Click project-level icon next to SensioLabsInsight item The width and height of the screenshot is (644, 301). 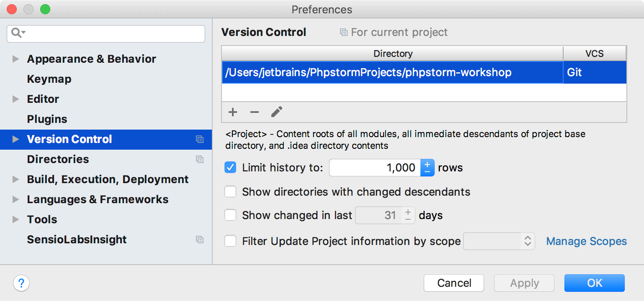200,240
